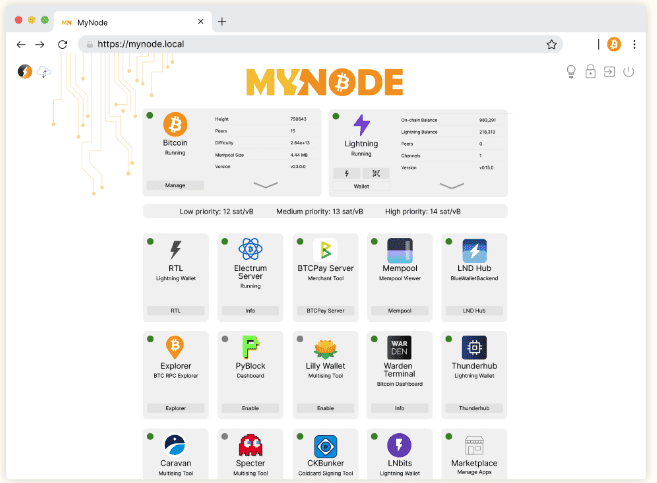The height and width of the screenshot is (483, 657).
Task: Click the Wallet button in Lightning card
Action: click(x=361, y=186)
